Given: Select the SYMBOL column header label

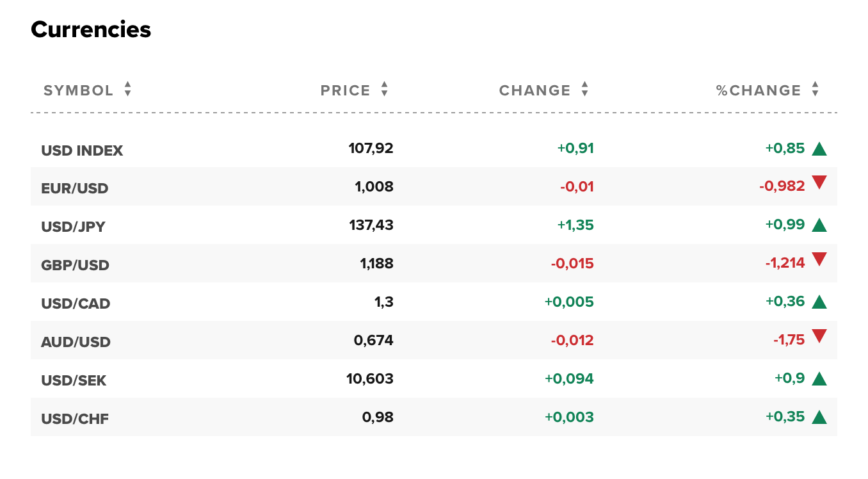Looking at the screenshot, I should 78,90.
